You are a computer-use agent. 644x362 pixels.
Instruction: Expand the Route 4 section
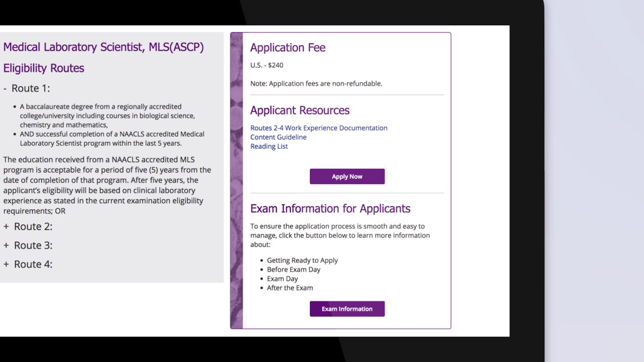28,264
